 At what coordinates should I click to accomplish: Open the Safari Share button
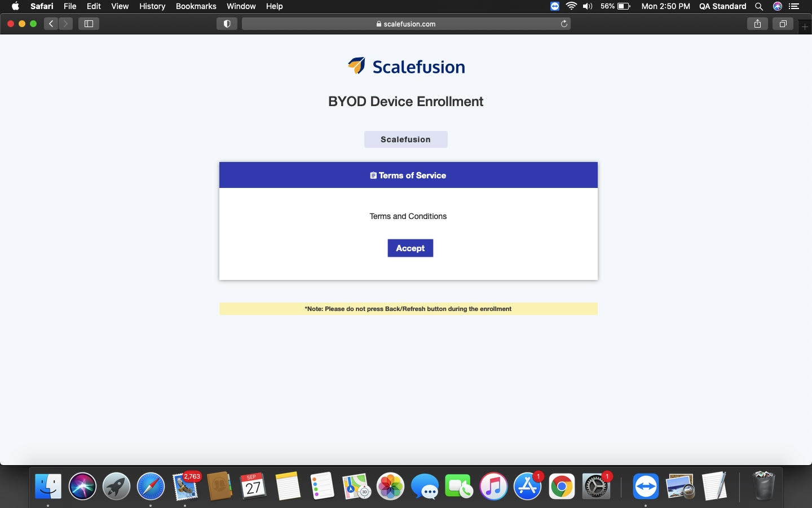point(757,24)
